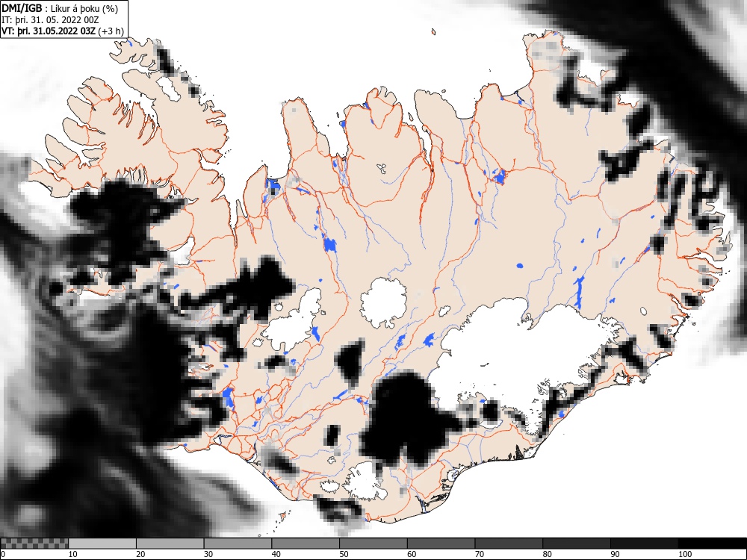The width and height of the screenshot is (747, 560).
Task: Click the '30' legend label
Action: click(x=208, y=554)
